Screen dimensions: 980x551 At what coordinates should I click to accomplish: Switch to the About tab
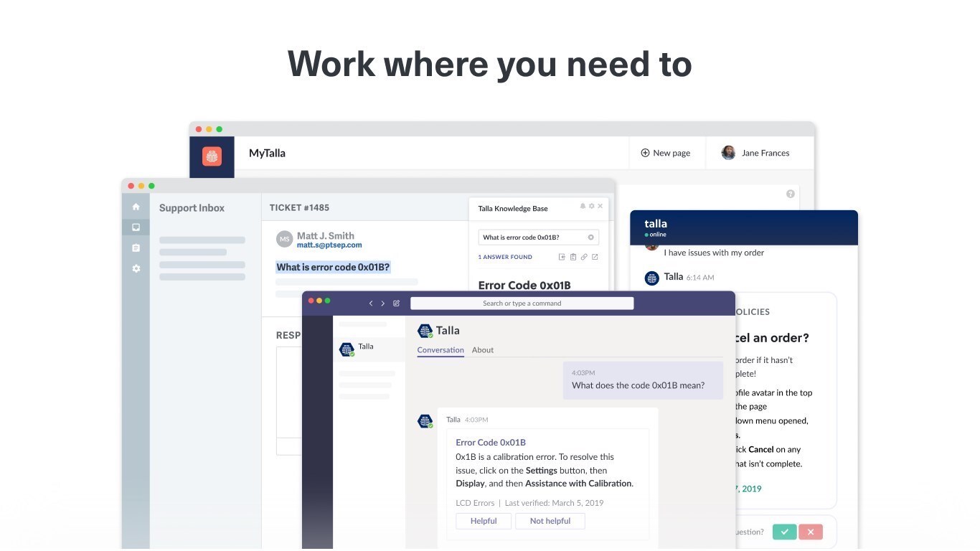pyautogui.click(x=483, y=350)
